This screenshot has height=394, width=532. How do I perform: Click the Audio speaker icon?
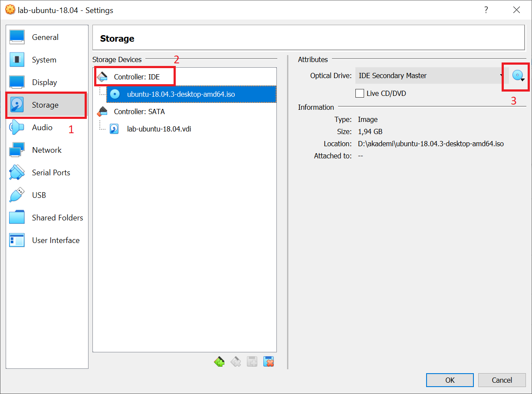pyautogui.click(x=17, y=128)
